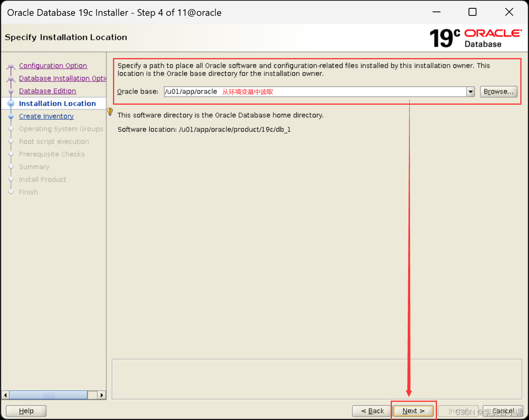Close the Oracle installer window
Screen dimensions: 529x420
[x=509, y=12]
